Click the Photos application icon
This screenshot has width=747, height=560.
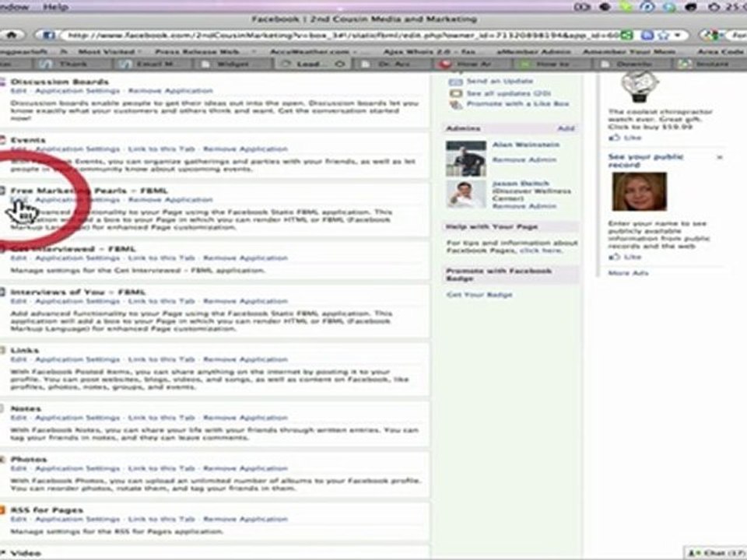click(x=2, y=460)
